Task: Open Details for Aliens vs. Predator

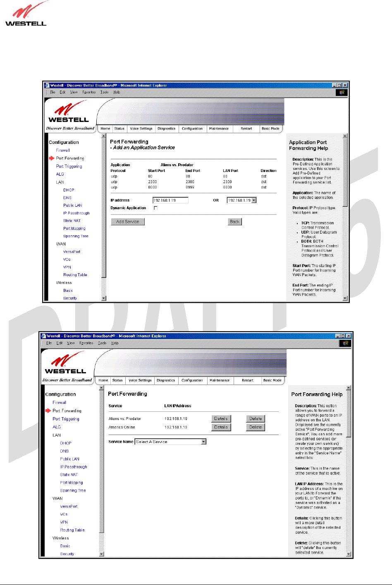Action: (221, 419)
